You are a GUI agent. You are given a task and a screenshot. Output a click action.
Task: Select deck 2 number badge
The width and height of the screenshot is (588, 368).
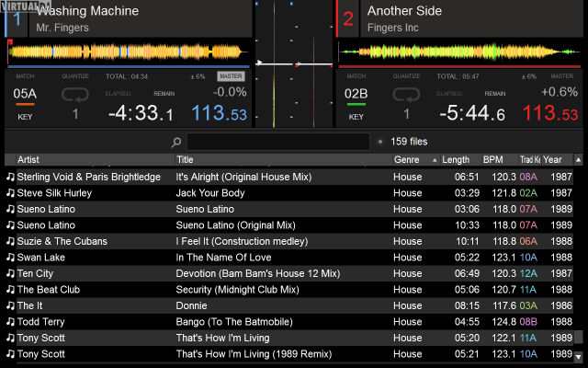point(347,18)
